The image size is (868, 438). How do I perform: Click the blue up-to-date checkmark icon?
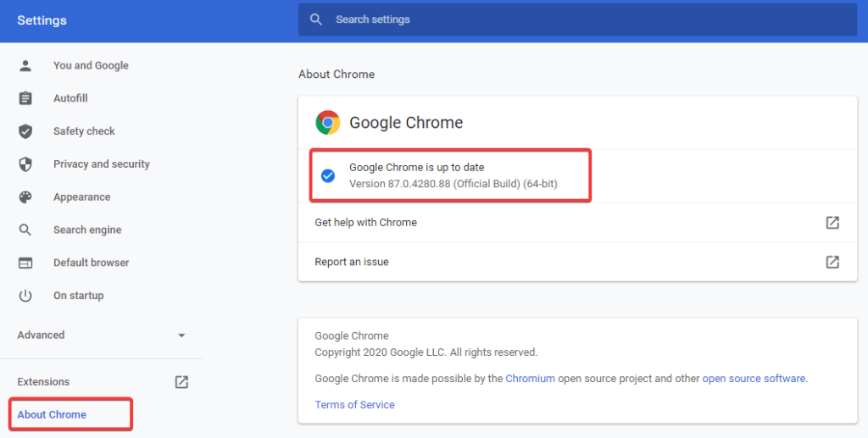[x=328, y=176]
